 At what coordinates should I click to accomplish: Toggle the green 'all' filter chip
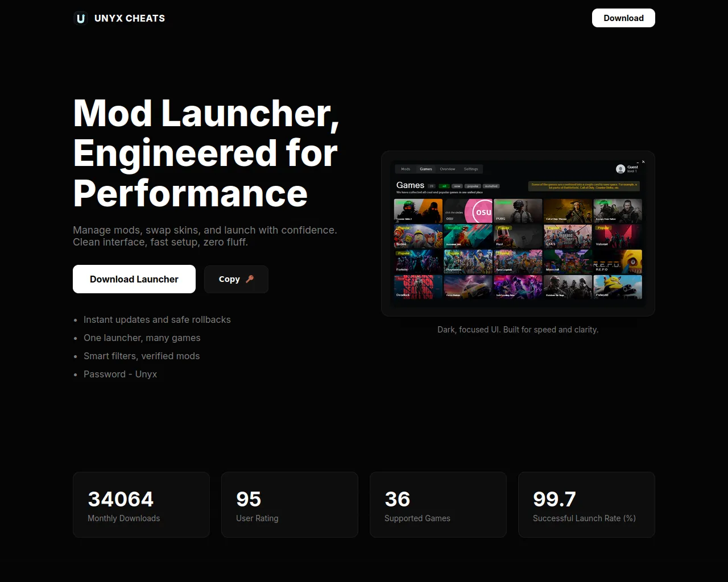point(444,186)
